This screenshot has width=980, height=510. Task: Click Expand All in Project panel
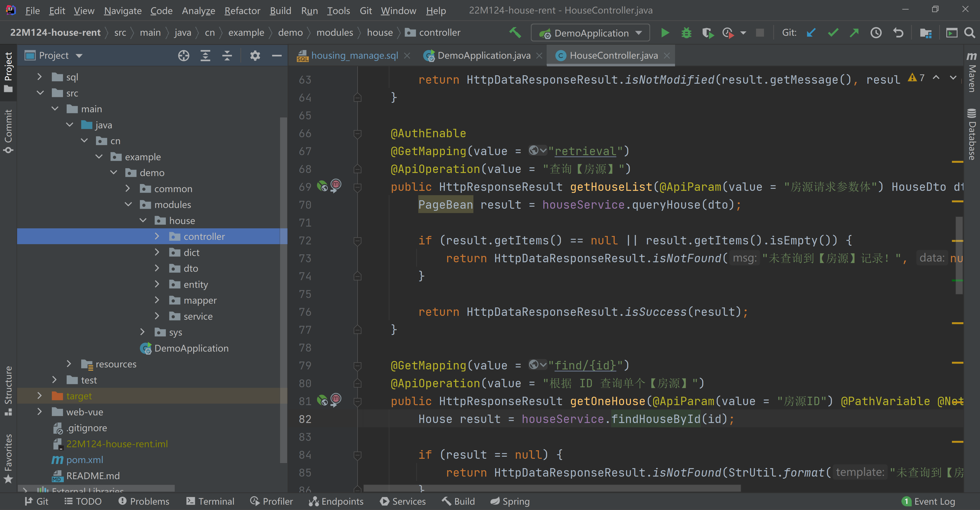pyautogui.click(x=205, y=56)
